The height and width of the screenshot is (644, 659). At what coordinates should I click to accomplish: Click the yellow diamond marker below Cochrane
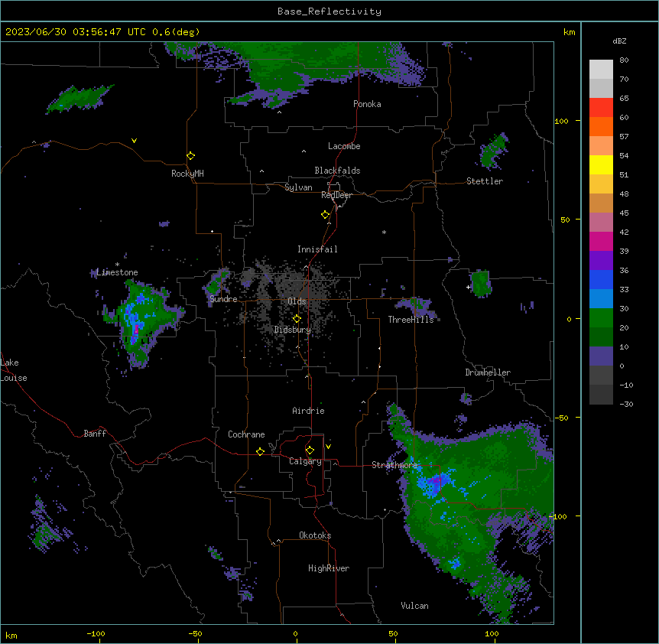click(260, 451)
